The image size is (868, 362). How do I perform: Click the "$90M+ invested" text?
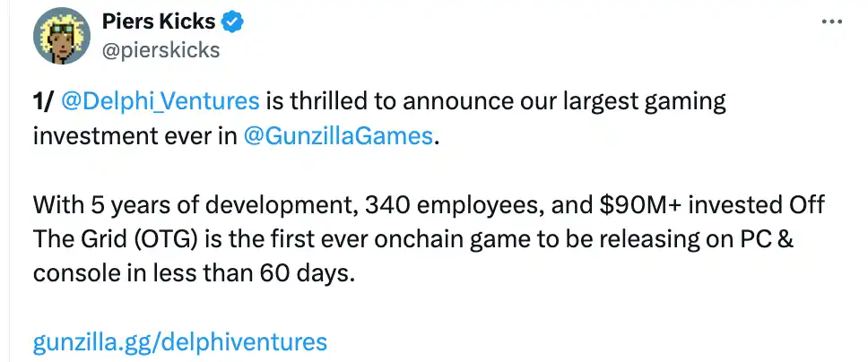(660, 205)
